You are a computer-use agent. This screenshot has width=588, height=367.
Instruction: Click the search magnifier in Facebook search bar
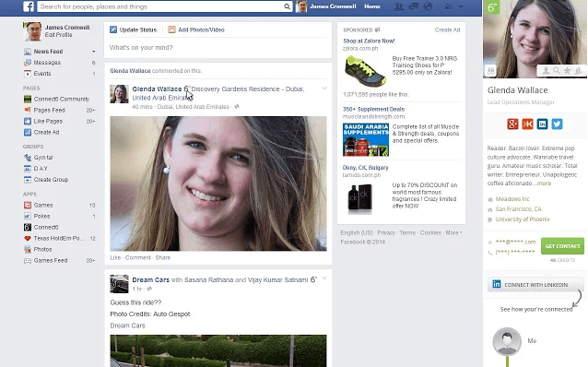point(287,6)
